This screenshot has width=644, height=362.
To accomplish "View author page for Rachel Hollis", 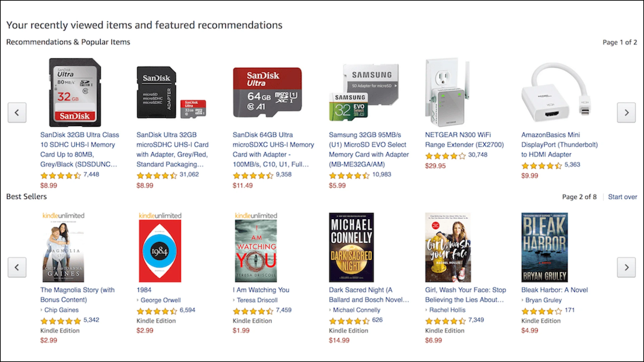I will point(447,310).
